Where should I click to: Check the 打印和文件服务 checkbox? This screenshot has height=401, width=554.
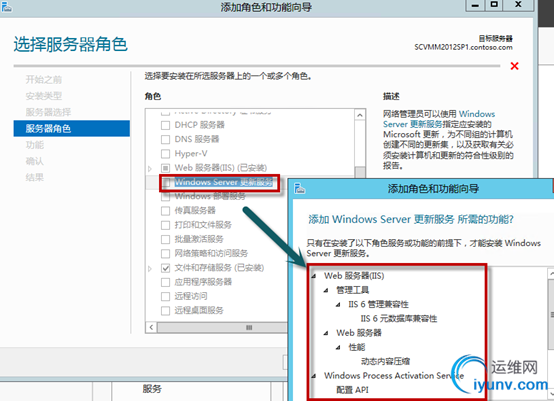(165, 225)
